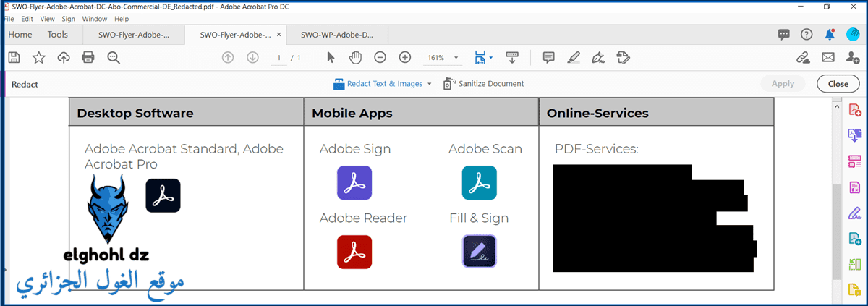Image resolution: width=868 pixels, height=306 pixels.
Task: Click the upload to cloud icon
Action: click(64, 57)
